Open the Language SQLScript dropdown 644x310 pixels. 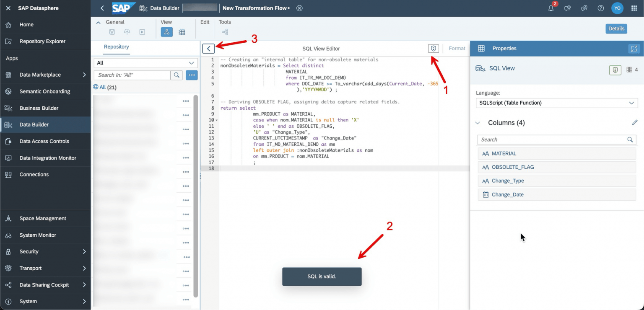click(557, 103)
